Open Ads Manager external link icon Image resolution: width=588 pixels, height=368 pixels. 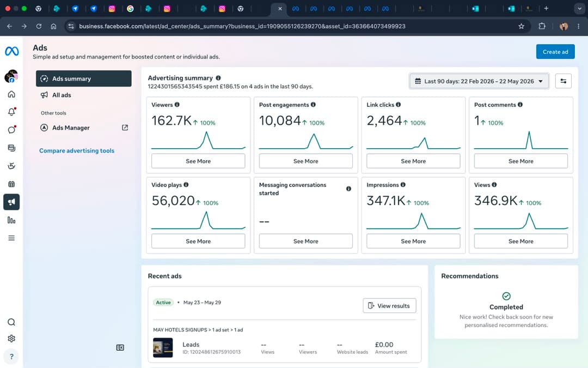tap(125, 128)
